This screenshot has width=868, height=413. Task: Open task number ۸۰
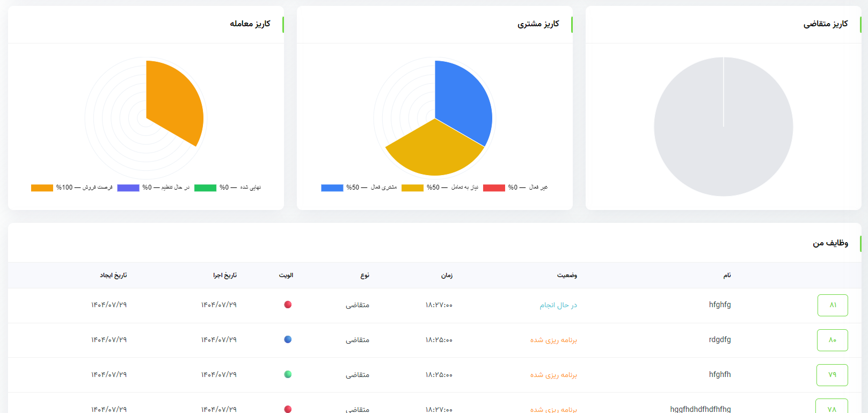coord(832,340)
